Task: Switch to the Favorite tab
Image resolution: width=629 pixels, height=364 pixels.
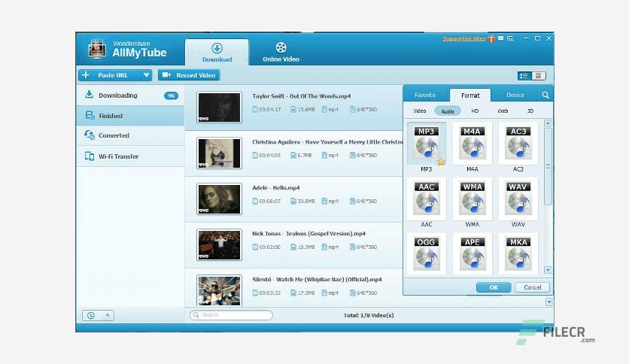Action: pos(425,95)
